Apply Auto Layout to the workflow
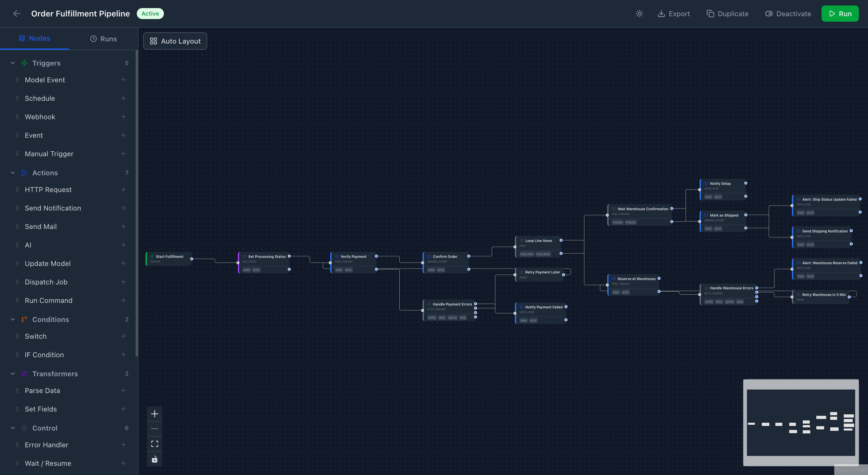 [175, 41]
